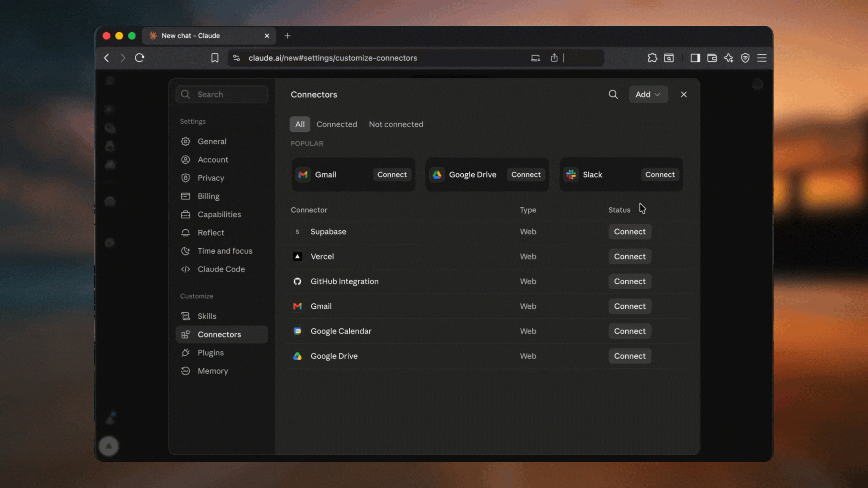Click the GitHub Integration row name
The image size is (868, 488).
[x=344, y=282]
